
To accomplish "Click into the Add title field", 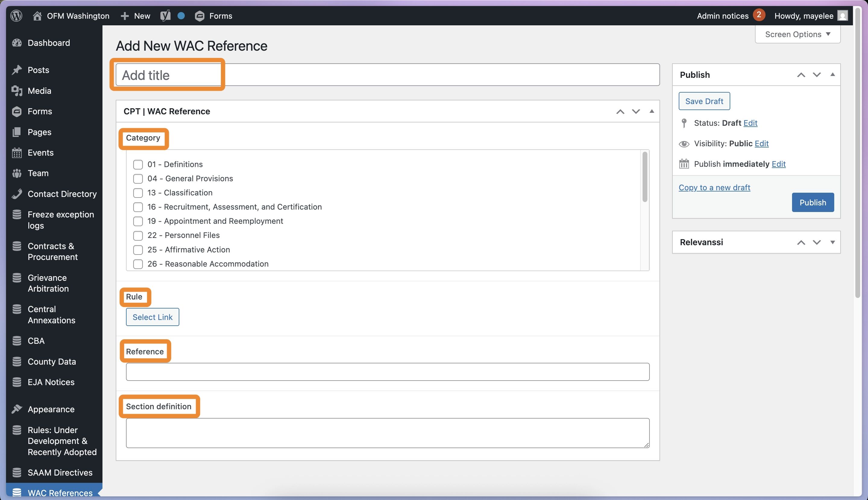I will coord(387,75).
